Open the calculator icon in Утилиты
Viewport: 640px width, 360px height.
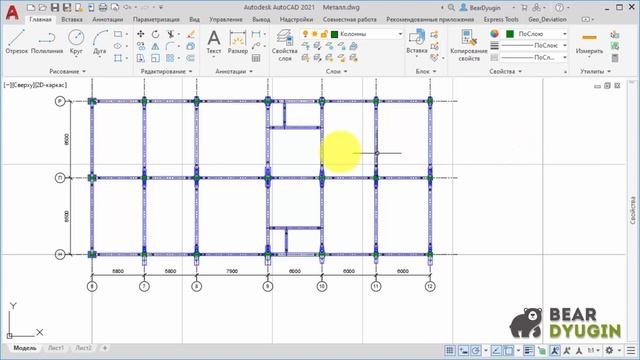coord(615,58)
